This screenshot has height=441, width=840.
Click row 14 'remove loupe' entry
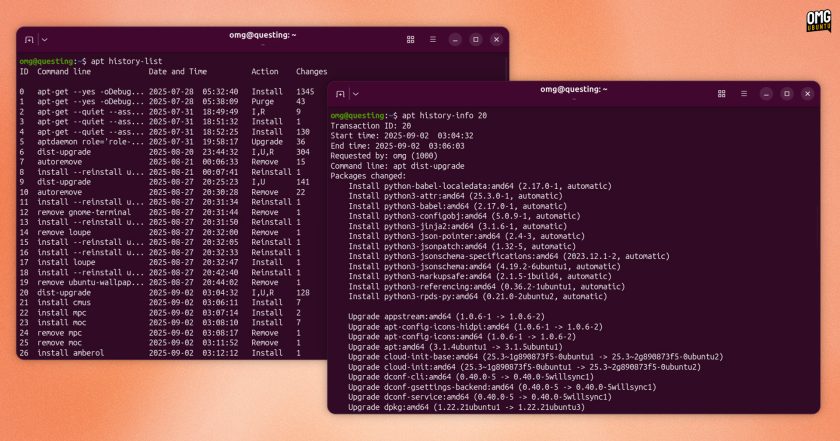click(64, 233)
